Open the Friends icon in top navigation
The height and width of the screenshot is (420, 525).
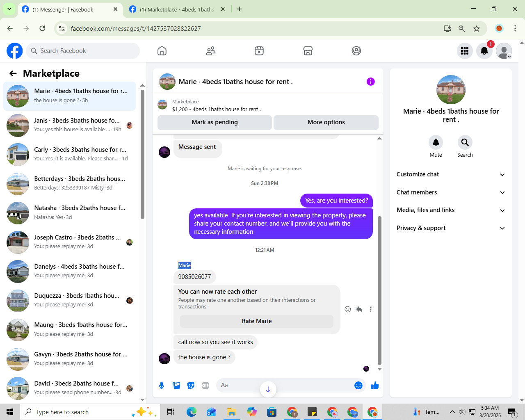coord(211,51)
